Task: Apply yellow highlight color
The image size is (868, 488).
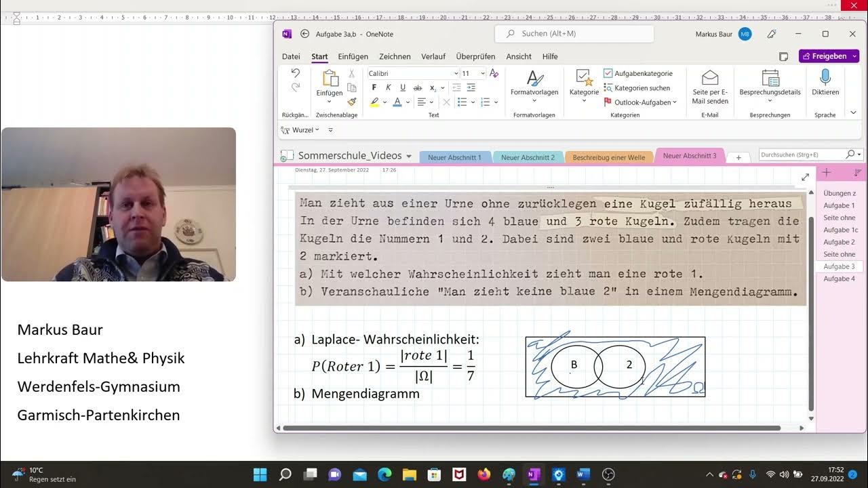Action: pos(374,102)
